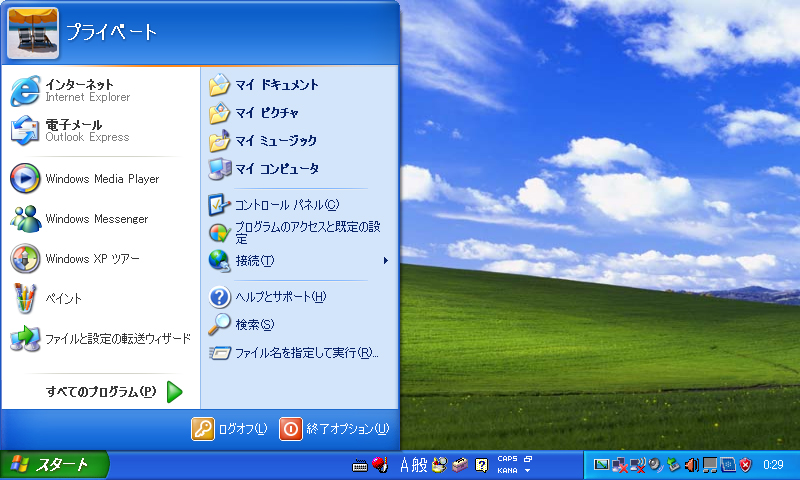Open プログラムのアクセスと既定の設定
Screen dimensions: 800x480
coord(299,233)
